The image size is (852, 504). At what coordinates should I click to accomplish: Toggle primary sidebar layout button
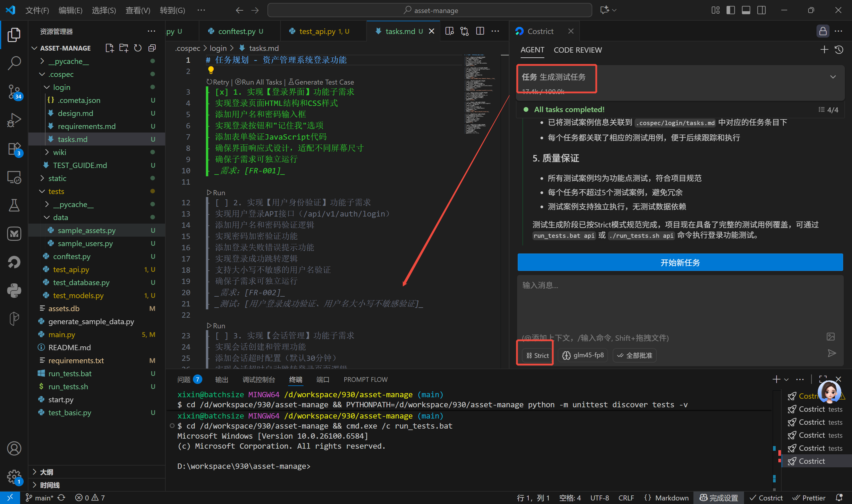pyautogui.click(x=730, y=10)
